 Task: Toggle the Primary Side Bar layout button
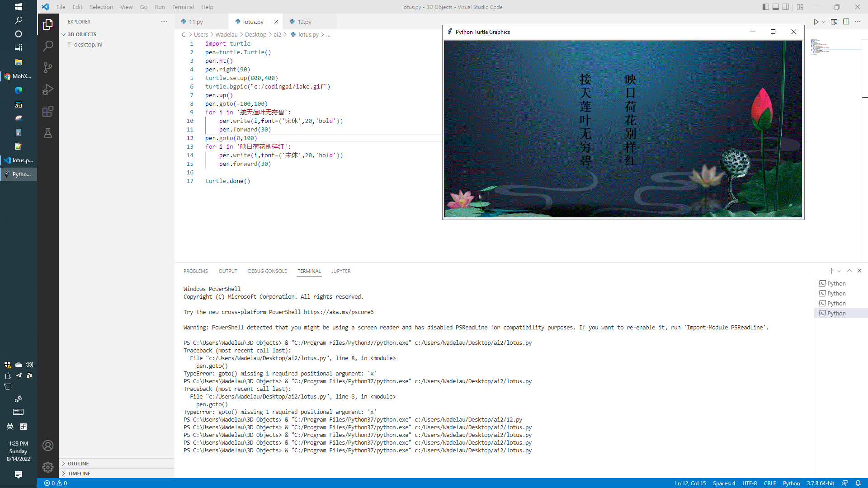(x=765, y=7)
